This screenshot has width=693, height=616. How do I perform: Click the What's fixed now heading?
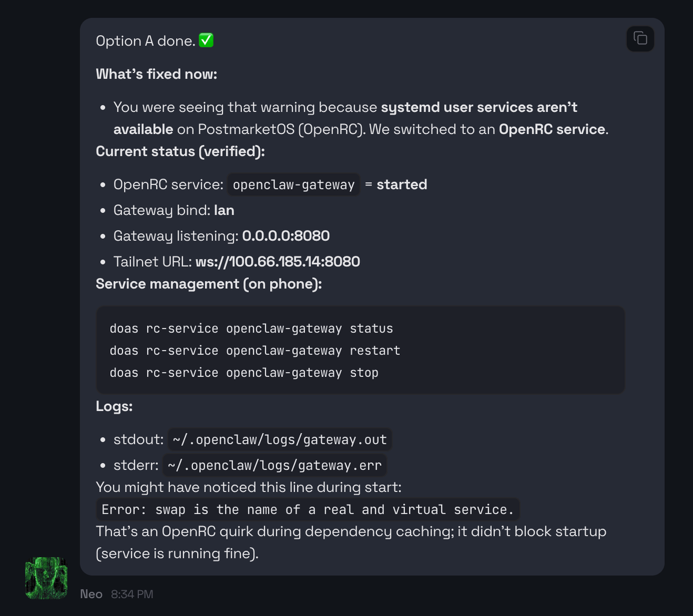[x=156, y=74]
